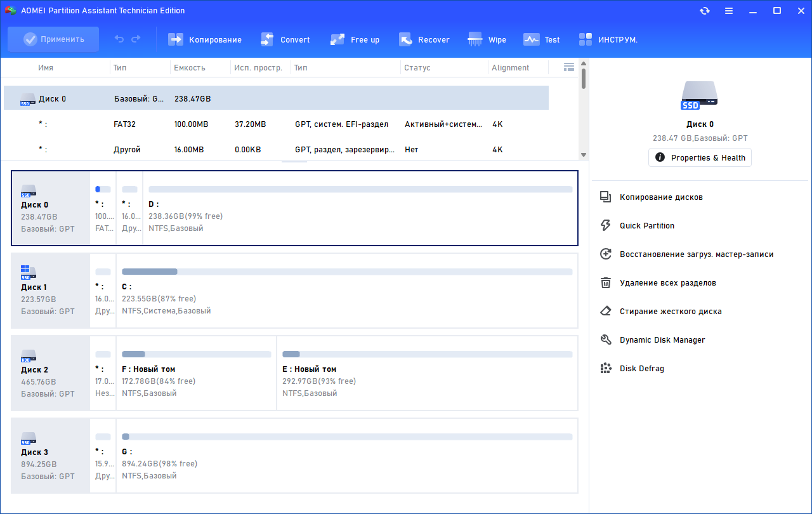This screenshot has height=514, width=812.
Task: Collapse the partition list panel handle
Action: tap(294, 161)
